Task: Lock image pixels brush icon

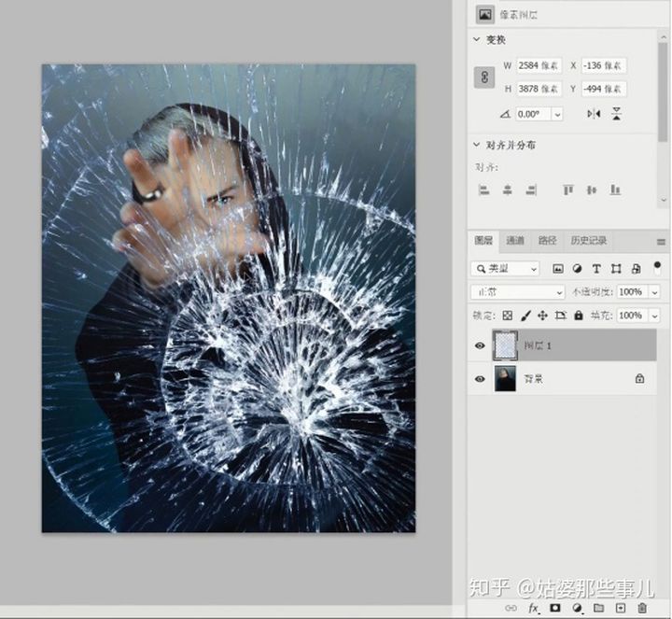Action: [x=525, y=316]
